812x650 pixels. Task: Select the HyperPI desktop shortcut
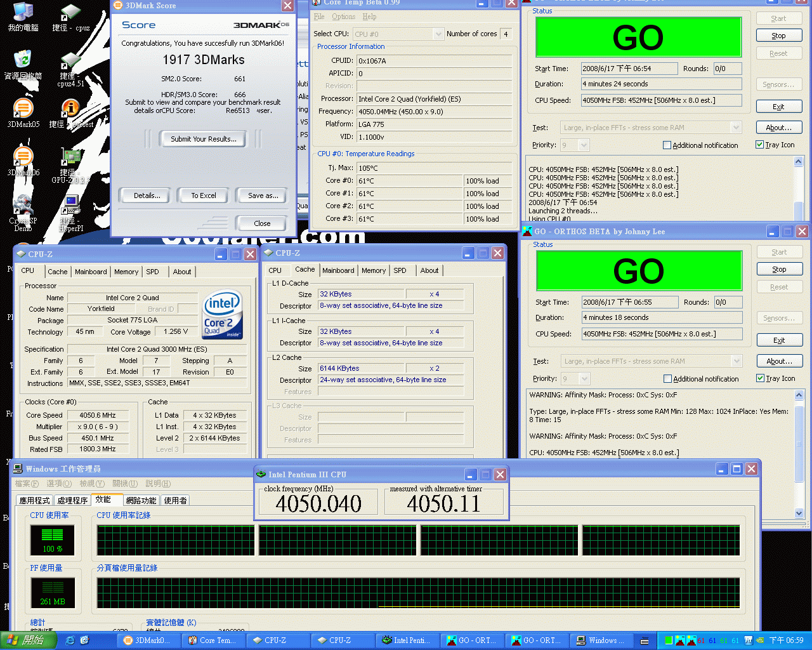71,213
